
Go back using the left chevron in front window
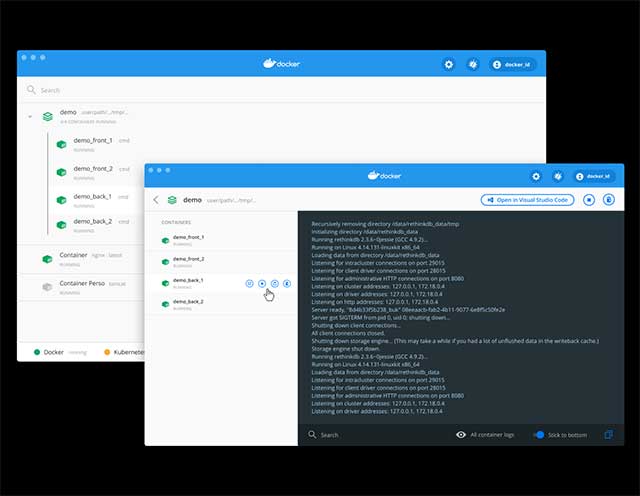pyautogui.click(x=156, y=200)
